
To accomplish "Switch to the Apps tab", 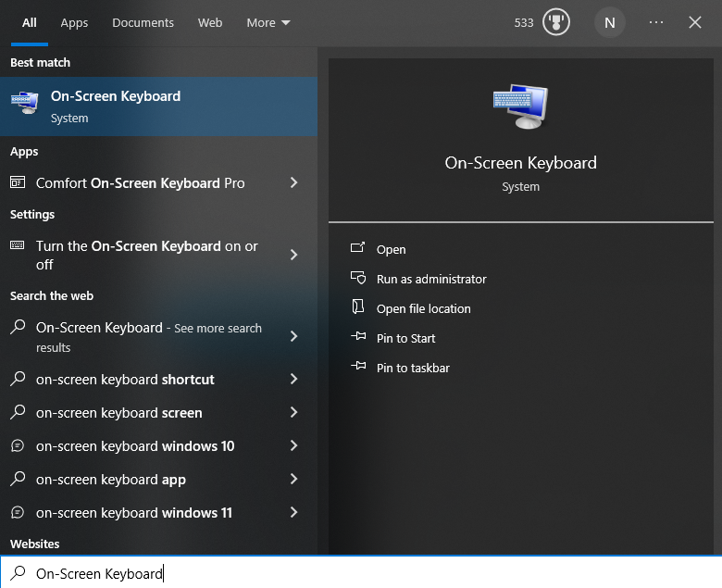I will pos(74,22).
